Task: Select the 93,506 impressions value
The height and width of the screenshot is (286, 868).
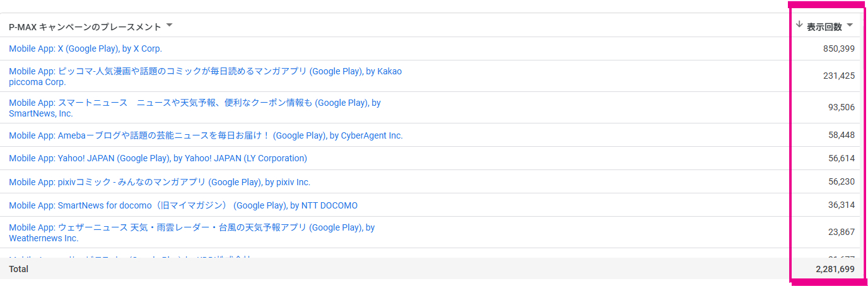Action: tap(842, 107)
